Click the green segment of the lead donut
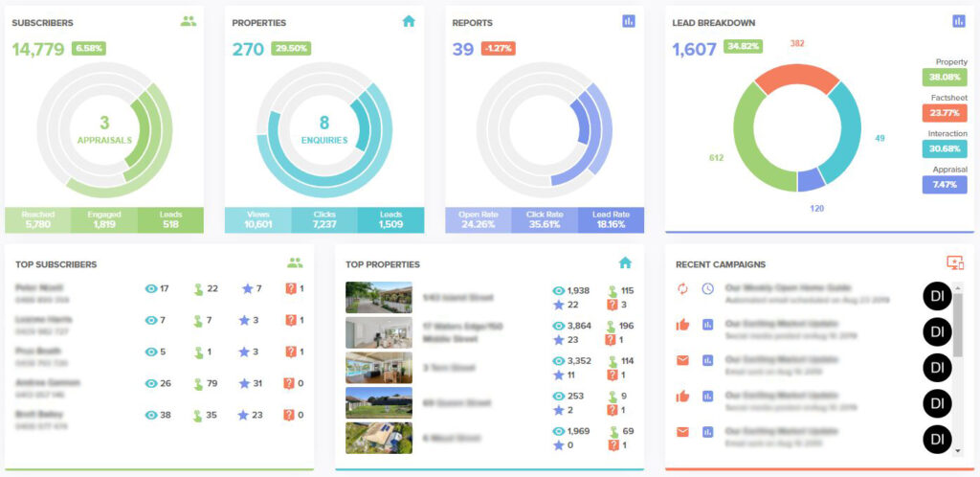Image resolution: width=980 pixels, height=477 pixels. tap(746, 141)
